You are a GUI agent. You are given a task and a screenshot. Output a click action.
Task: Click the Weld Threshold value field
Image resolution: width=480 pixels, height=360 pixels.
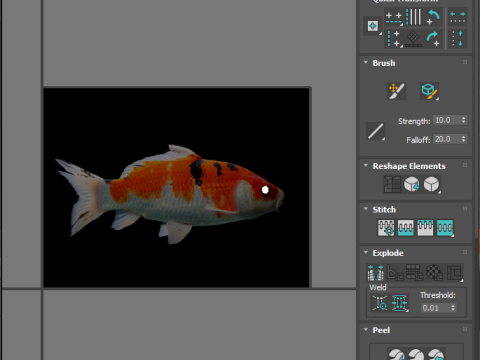(435, 308)
